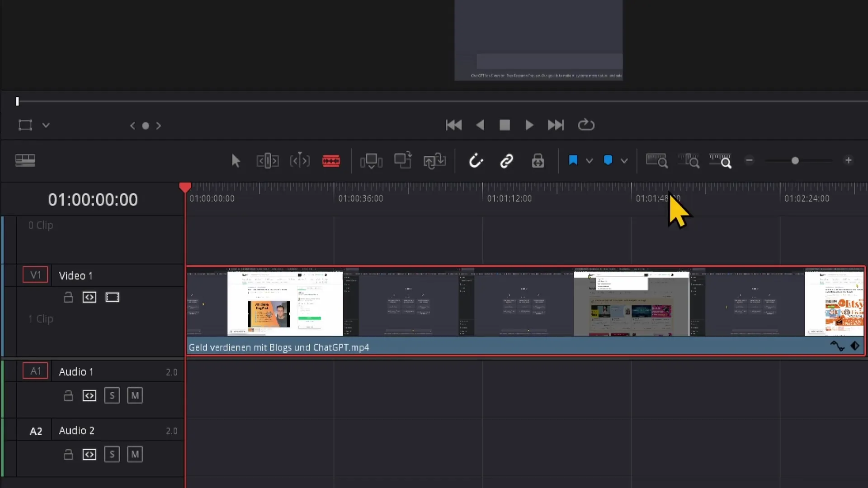This screenshot has height=488, width=868.
Task: Lock the Video 1 track
Action: point(68,297)
